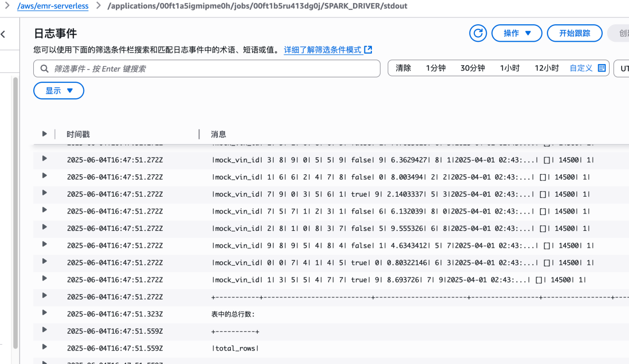Expand the |total_rows| log row

(x=44, y=347)
